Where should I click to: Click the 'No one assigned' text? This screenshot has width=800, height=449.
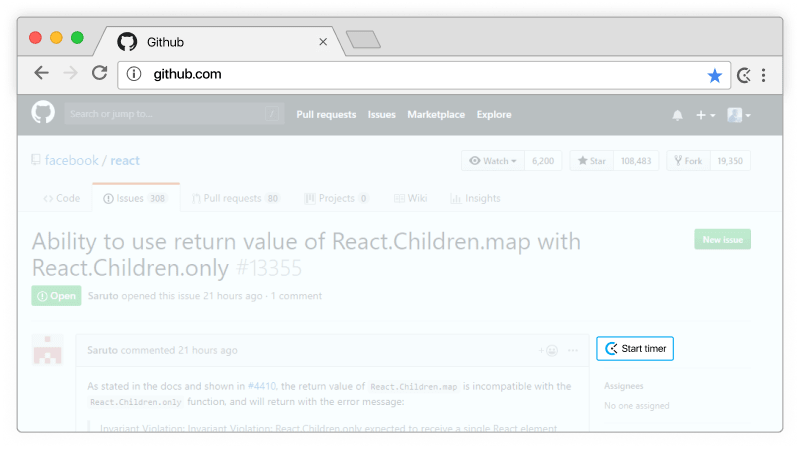coord(637,406)
